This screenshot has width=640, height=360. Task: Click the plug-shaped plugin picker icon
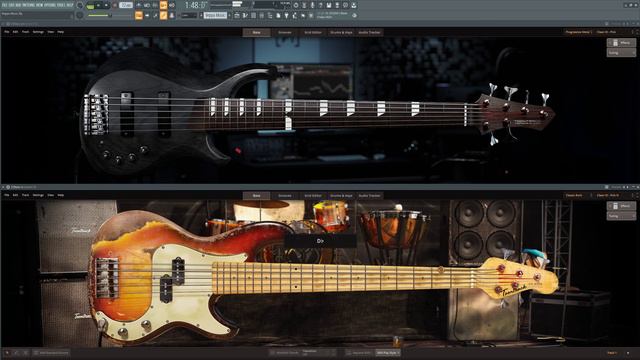tap(286, 16)
